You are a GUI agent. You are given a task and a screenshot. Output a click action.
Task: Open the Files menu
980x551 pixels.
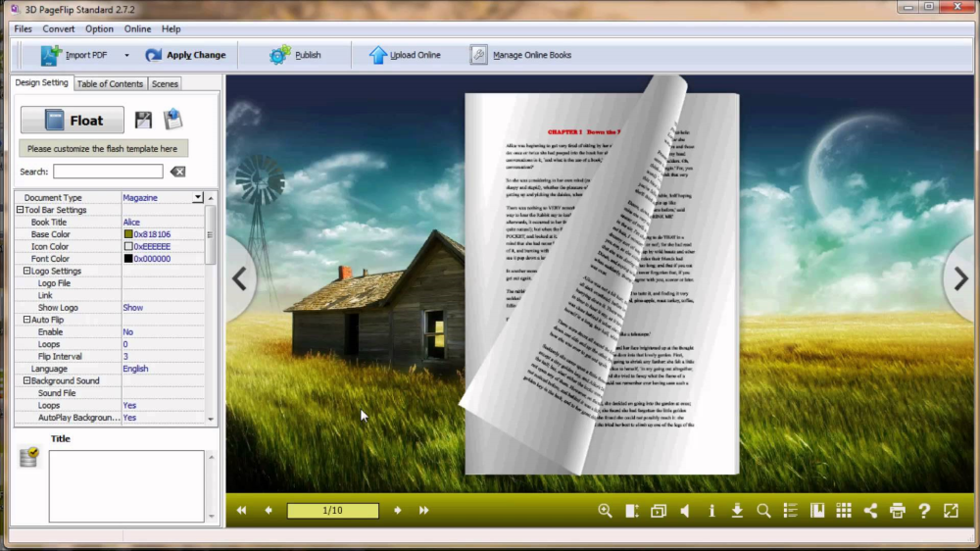[x=24, y=28]
